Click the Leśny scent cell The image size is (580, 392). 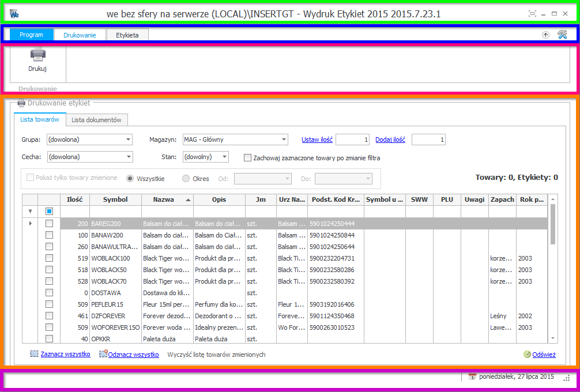click(502, 316)
